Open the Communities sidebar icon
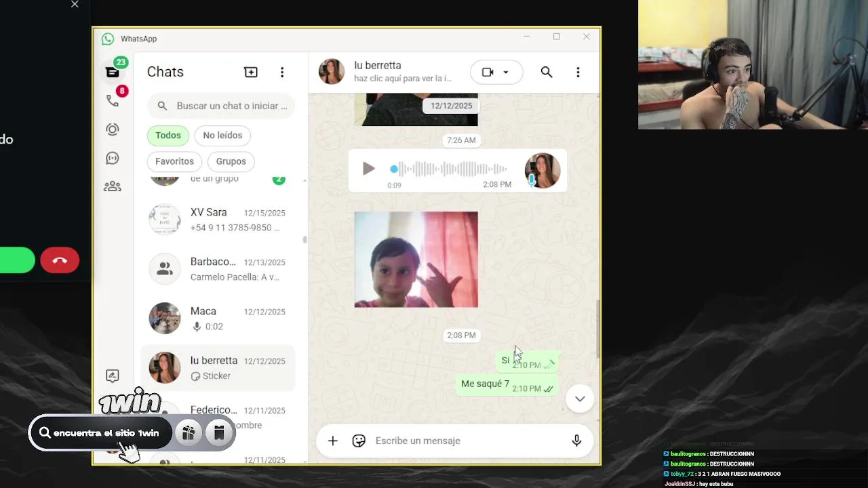 (x=113, y=186)
